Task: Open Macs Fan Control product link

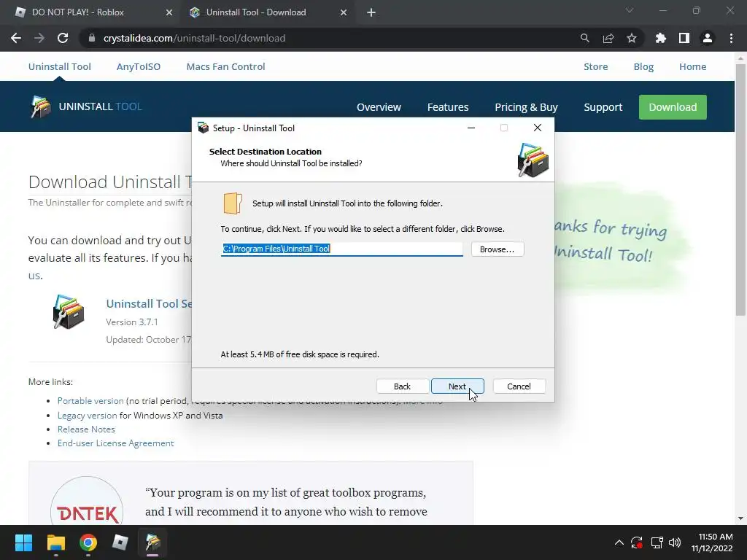Action: coord(226,66)
